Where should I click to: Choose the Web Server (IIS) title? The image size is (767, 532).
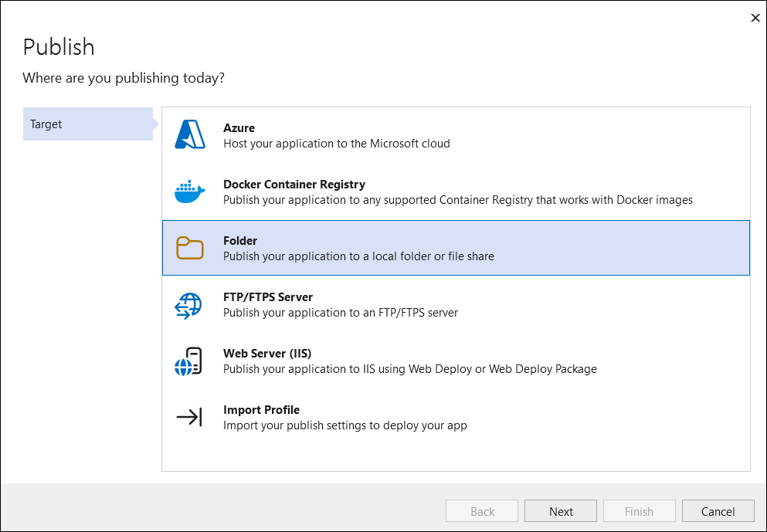point(267,353)
